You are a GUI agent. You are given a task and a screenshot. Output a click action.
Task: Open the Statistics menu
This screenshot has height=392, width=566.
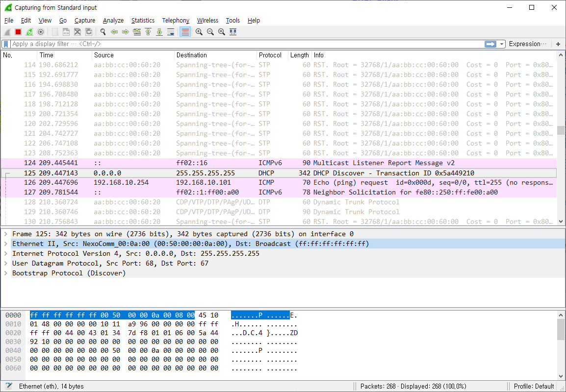click(x=143, y=21)
